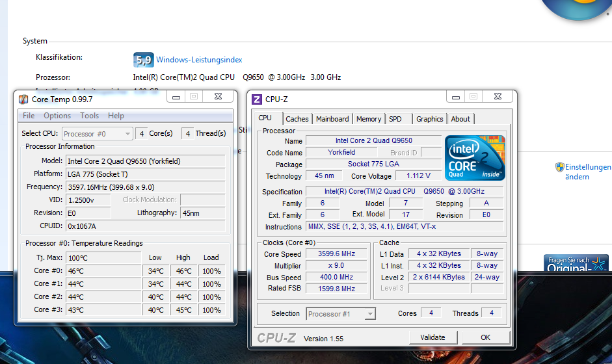Screen dimensions: 612x364
Task: Click the Core #2 low 40°C cell
Action: pyautogui.click(x=155, y=297)
